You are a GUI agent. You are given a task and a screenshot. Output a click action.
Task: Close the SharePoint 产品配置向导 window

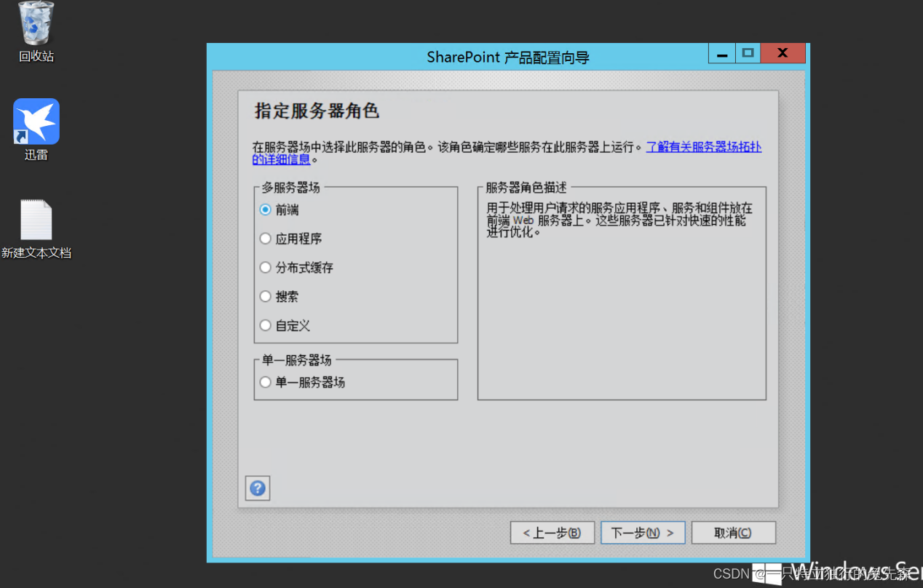783,54
